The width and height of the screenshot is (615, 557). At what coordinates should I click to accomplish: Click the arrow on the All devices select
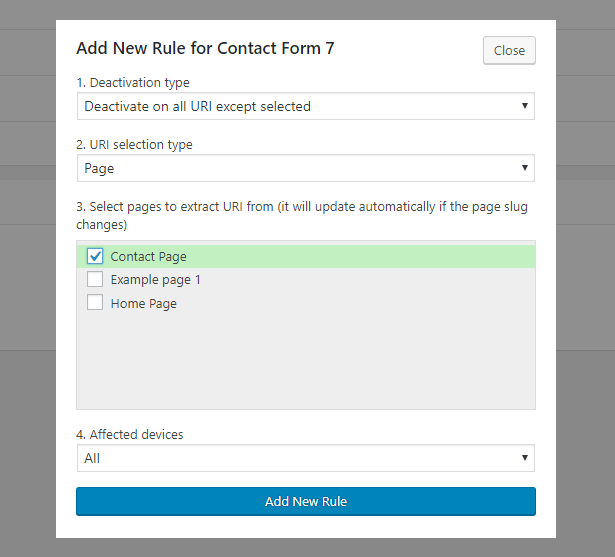pyautogui.click(x=525, y=458)
